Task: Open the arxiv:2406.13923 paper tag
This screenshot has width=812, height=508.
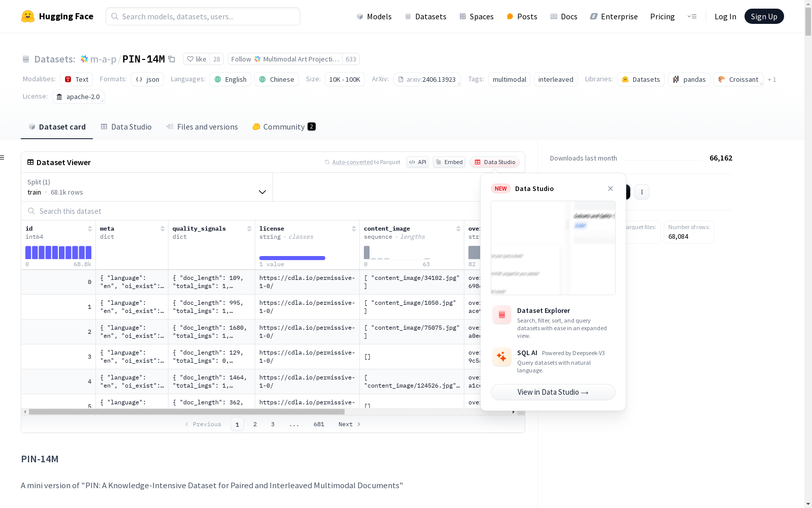Action: (427, 79)
